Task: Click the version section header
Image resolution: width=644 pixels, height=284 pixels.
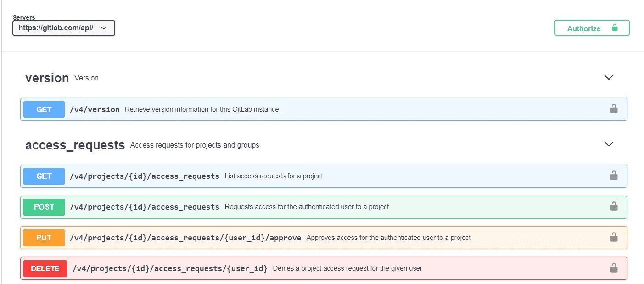Action: pos(47,78)
